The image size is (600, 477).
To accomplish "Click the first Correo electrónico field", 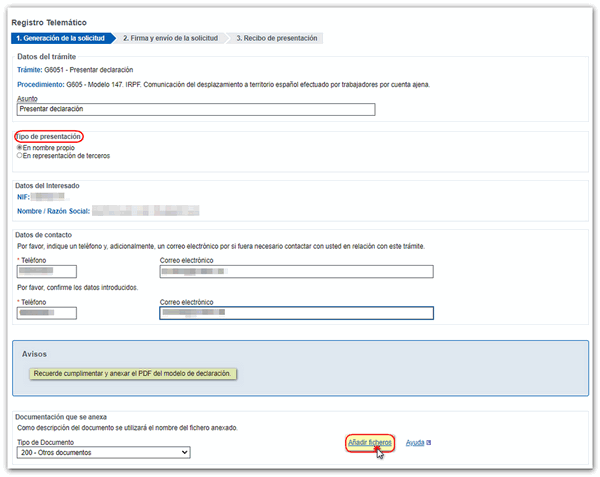I will click(x=296, y=271).
